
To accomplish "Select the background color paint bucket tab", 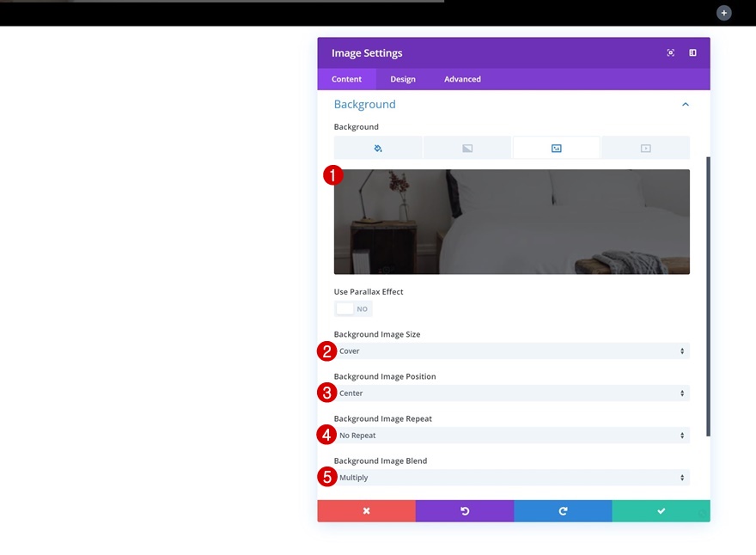I will pyautogui.click(x=378, y=148).
